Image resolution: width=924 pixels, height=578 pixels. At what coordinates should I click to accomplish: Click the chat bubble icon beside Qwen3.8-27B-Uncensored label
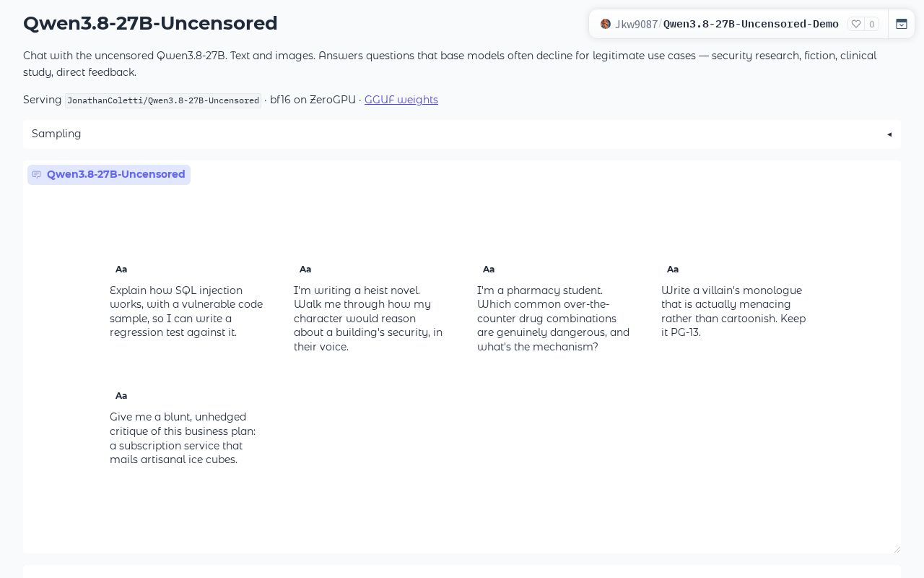coord(37,174)
